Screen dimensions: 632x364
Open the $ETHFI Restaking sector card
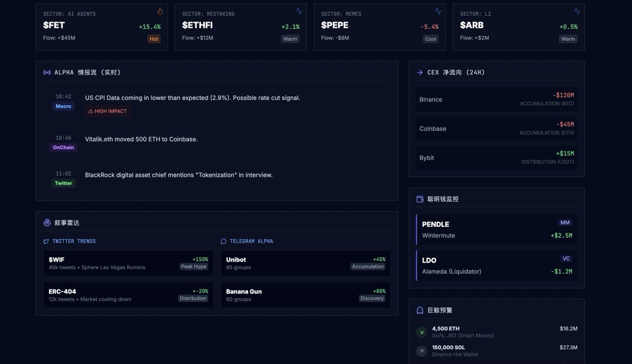(241, 27)
